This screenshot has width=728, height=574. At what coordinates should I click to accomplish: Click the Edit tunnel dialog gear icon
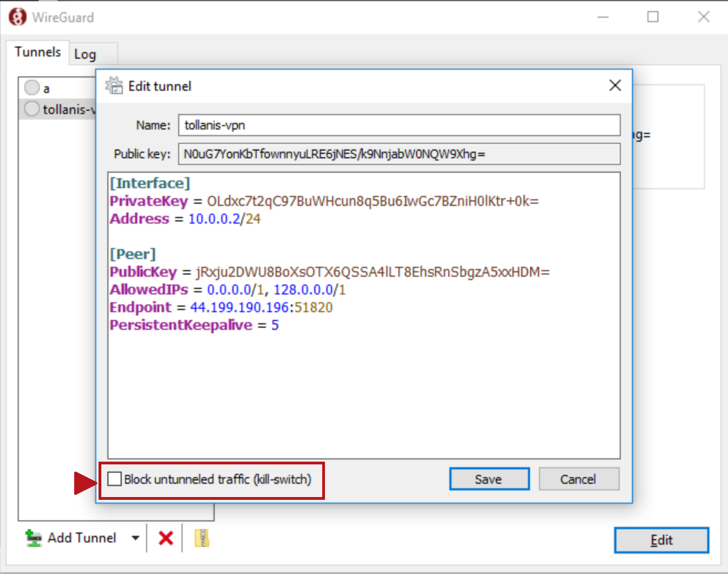[x=114, y=86]
